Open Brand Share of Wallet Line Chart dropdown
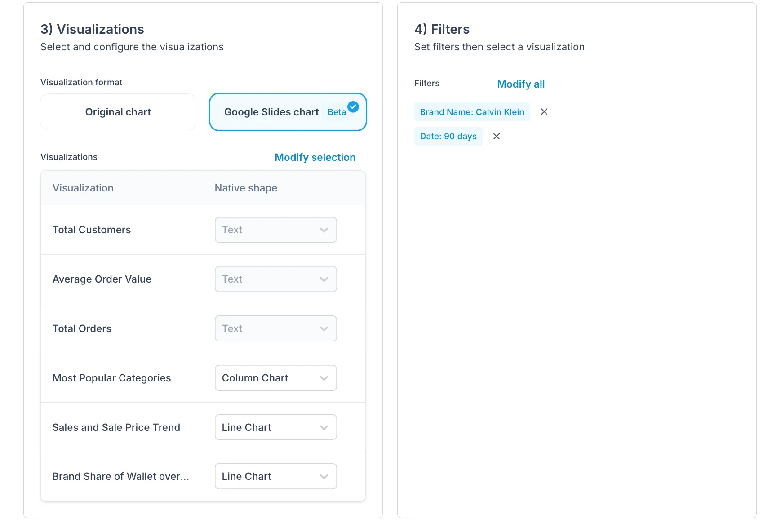The width and height of the screenshot is (781, 532). pyautogui.click(x=275, y=476)
